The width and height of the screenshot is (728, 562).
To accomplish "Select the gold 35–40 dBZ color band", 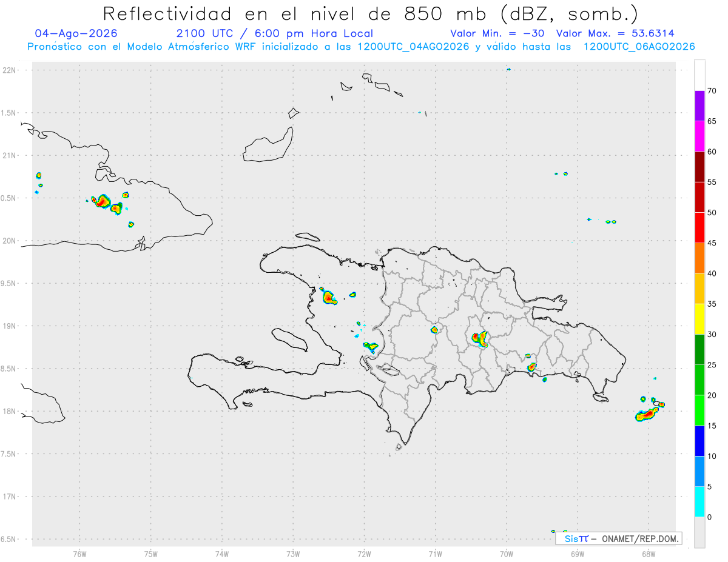I will pos(699,289).
